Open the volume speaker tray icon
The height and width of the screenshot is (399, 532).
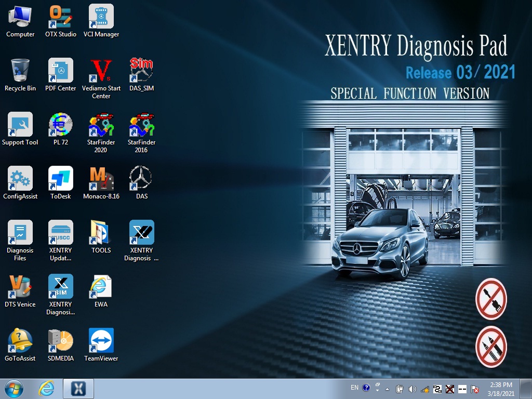(x=412, y=389)
